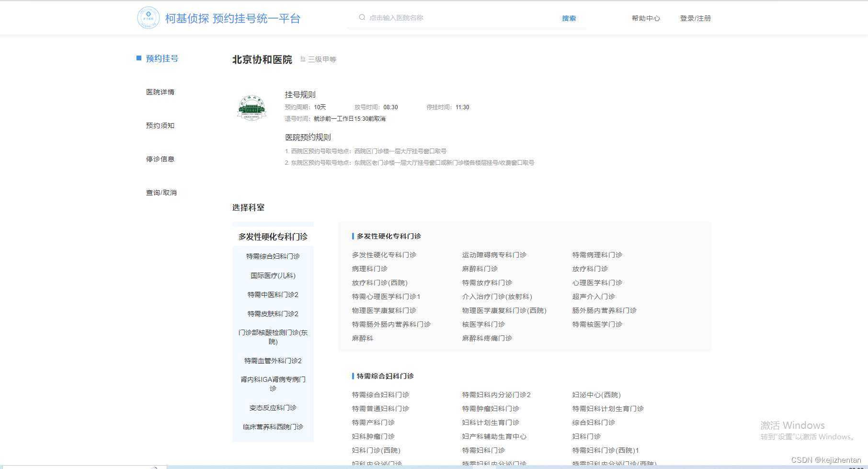Click 肠外肠内营养科门诊 department link
The width and height of the screenshot is (868, 469).
click(x=605, y=310)
